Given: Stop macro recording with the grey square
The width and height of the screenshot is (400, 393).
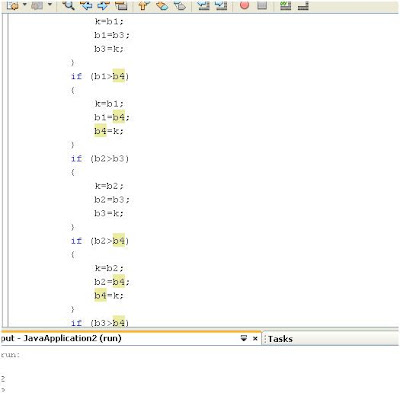Looking at the screenshot, I should [262, 5].
